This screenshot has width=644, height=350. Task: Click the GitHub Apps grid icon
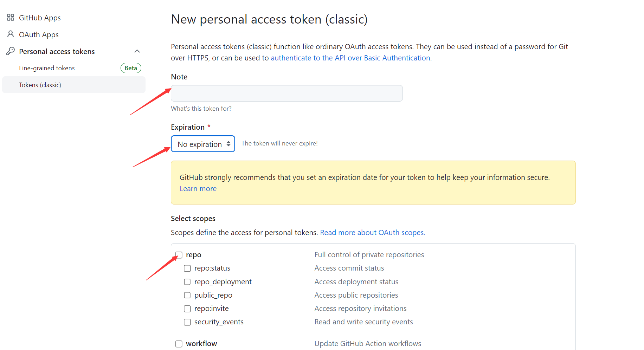tap(11, 18)
